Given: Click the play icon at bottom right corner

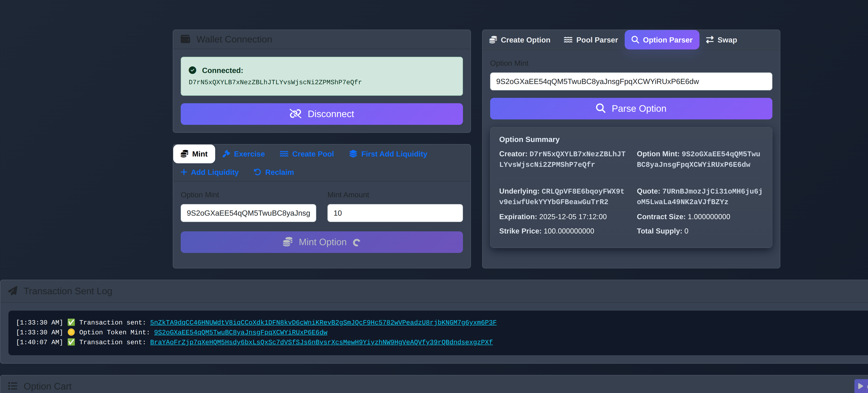Looking at the screenshot, I should [860, 386].
